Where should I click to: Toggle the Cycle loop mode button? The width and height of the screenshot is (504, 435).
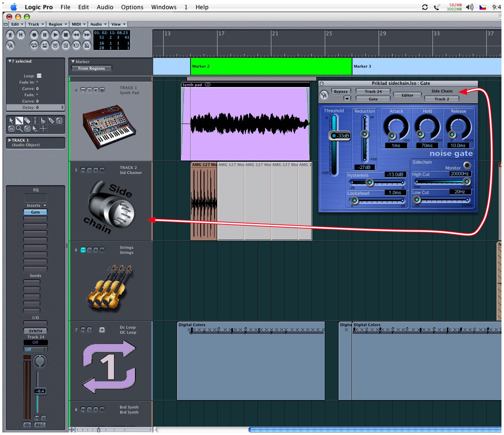pyautogui.click(x=34, y=45)
